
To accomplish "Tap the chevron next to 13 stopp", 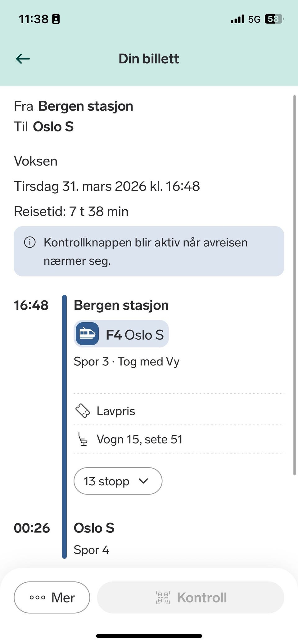I will [x=143, y=481].
